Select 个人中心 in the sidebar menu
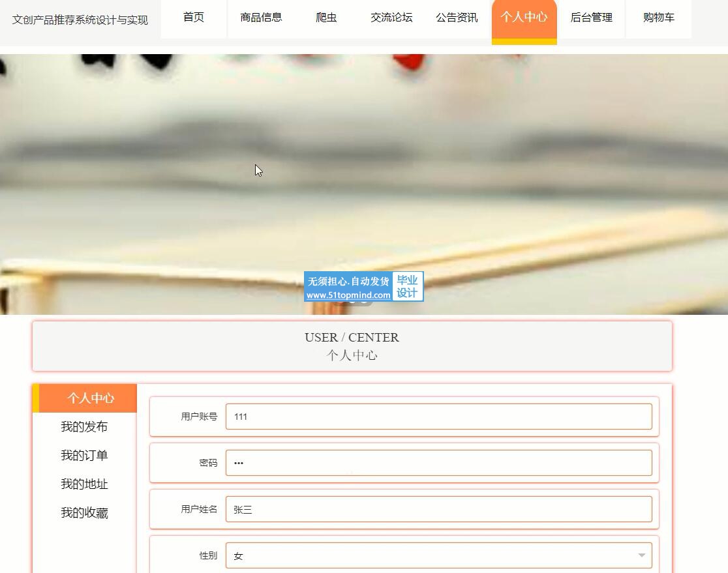This screenshot has width=728, height=573. click(85, 398)
